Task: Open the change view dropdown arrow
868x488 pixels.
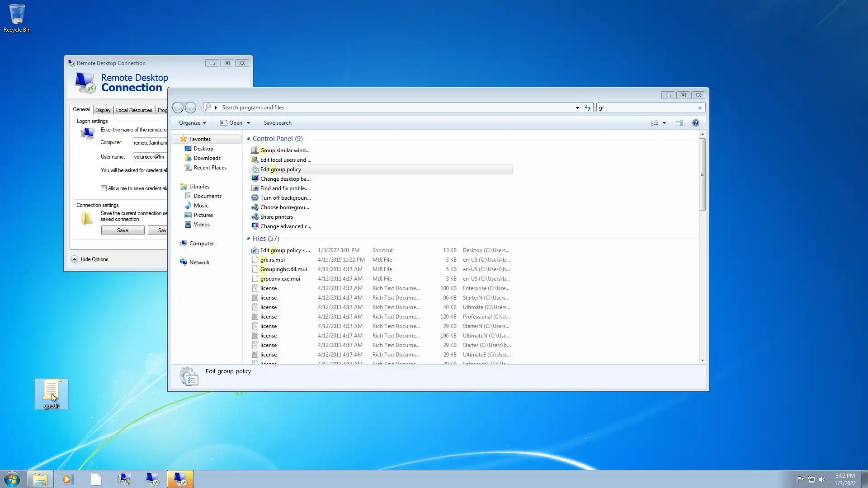Action: click(664, 123)
